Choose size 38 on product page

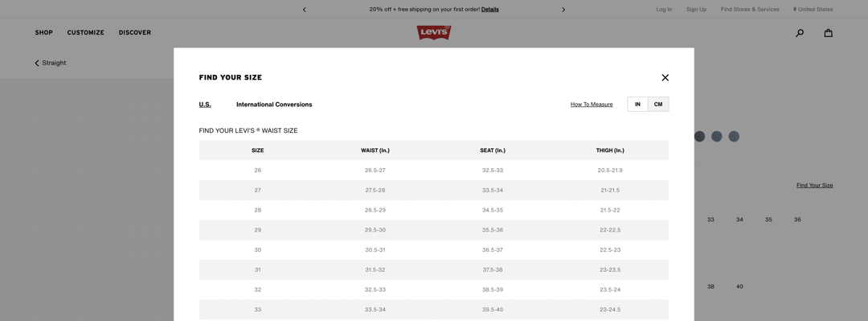[710, 286]
